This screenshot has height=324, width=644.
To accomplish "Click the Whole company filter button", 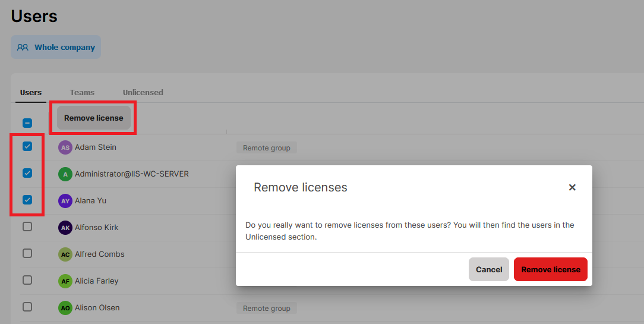I will 56,47.
